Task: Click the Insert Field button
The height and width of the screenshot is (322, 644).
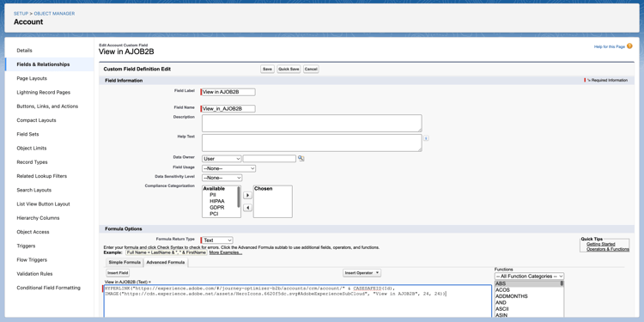Action: click(x=118, y=273)
